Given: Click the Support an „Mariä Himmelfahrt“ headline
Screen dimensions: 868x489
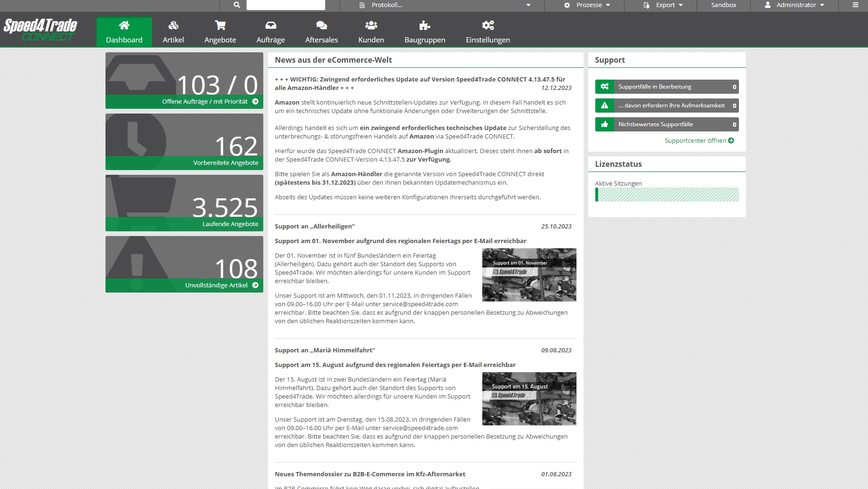Looking at the screenshot, I should coord(325,350).
